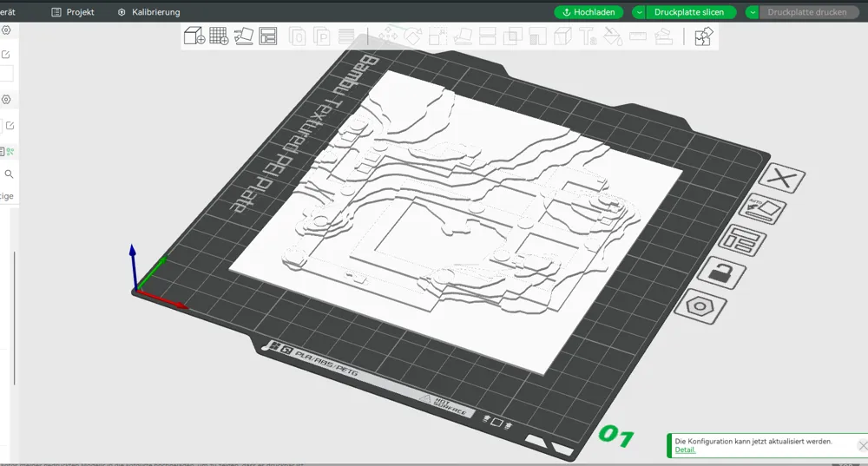The width and height of the screenshot is (868, 466).
Task: Select the Auto orient toolbar icon
Action: pos(244,36)
